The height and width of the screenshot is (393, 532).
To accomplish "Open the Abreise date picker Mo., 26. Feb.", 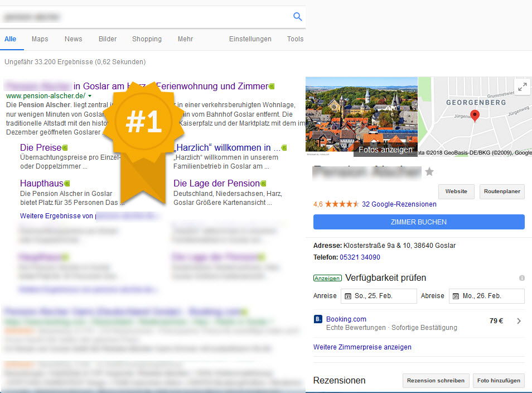I will (x=486, y=296).
